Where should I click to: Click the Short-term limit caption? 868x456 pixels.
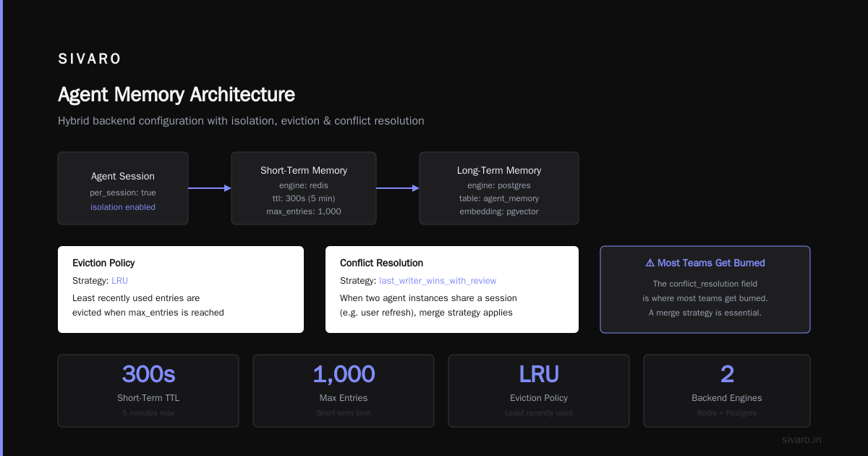[x=344, y=413]
